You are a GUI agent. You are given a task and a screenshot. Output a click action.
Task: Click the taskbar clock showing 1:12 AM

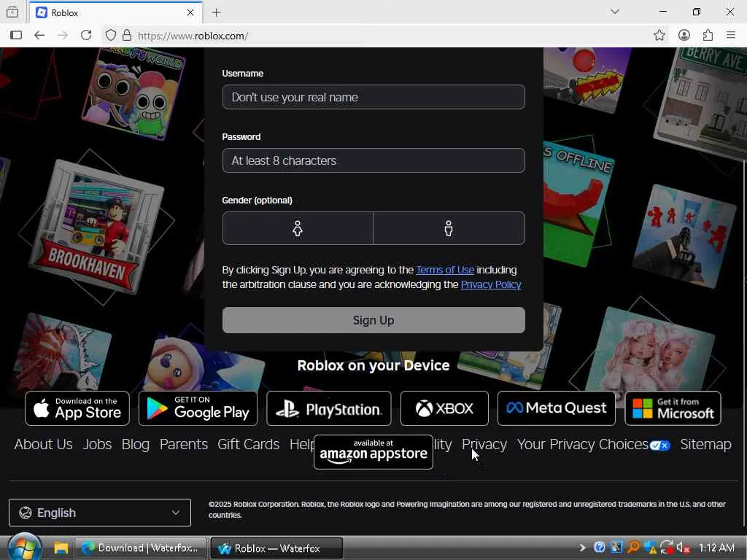[x=716, y=548]
